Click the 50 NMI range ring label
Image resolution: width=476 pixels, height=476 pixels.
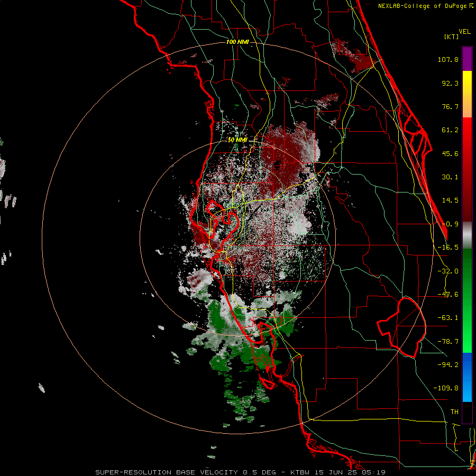point(237,140)
